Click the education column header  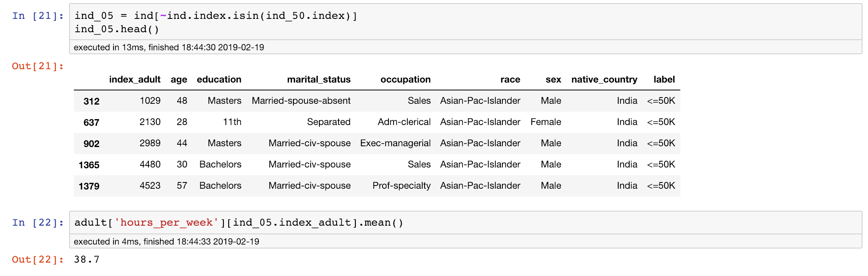click(219, 79)
